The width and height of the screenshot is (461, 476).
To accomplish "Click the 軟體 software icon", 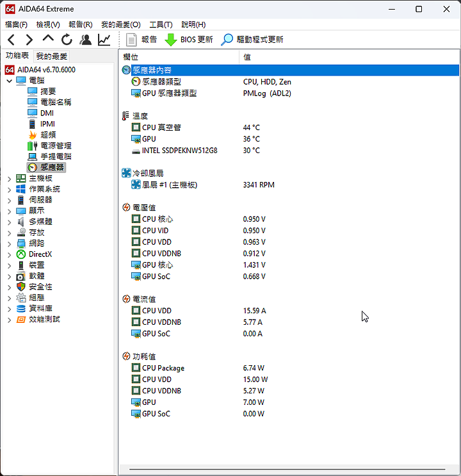I will pos(21,276).
